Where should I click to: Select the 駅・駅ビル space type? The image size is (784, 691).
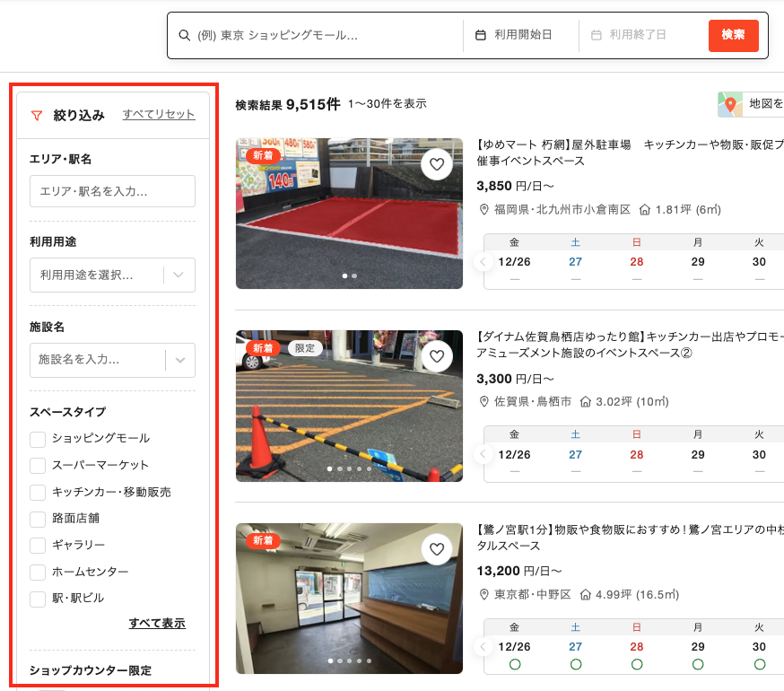coord(38,599)
